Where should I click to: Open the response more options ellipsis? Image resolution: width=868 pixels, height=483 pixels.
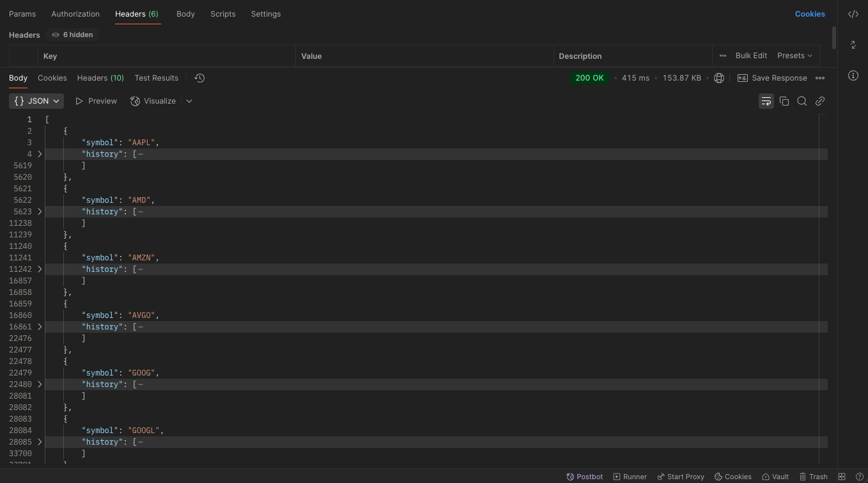click(x=820, y=78)
